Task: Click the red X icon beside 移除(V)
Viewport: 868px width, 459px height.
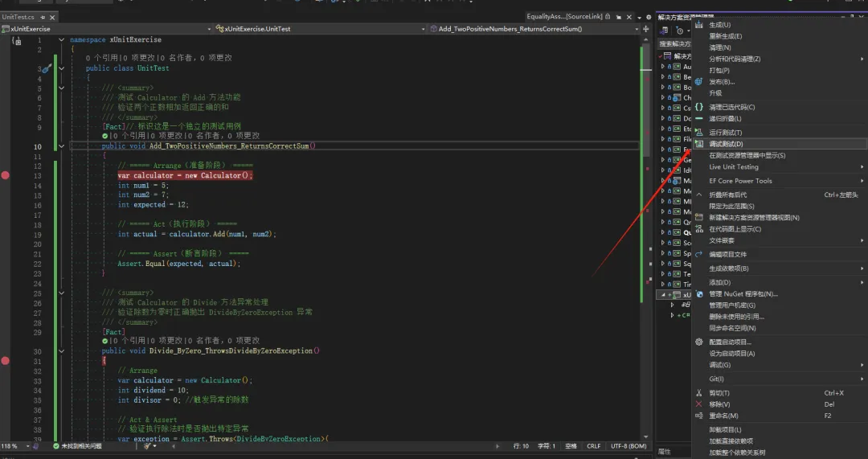Action: (x=699, y=404)
